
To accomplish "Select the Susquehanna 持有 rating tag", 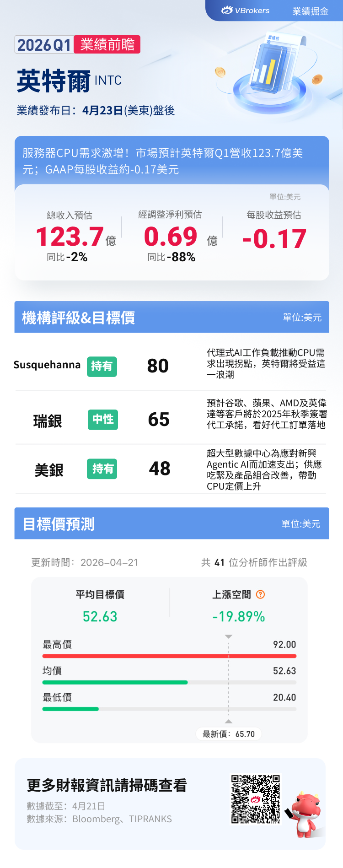I will pos(102,367).
